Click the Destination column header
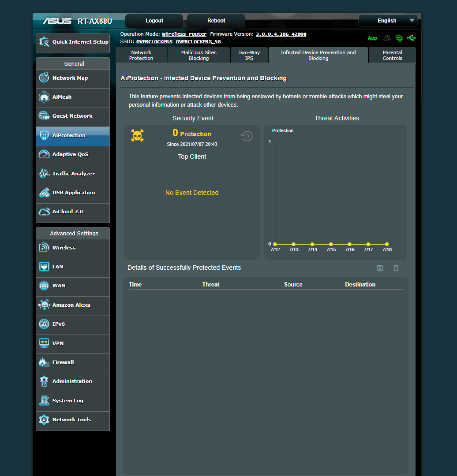Viewport: 457px width, 476px height. [x=360, y=284]
